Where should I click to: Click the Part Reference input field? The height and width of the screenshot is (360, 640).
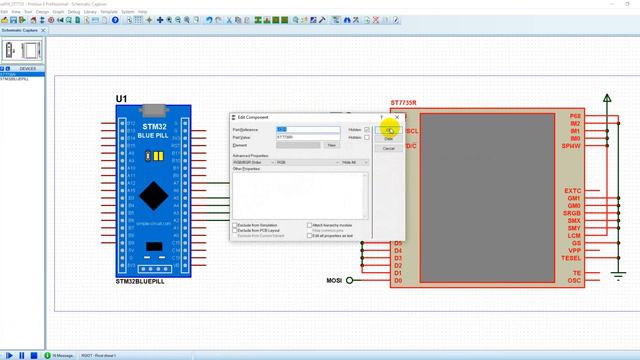click(x=308, y=130)
